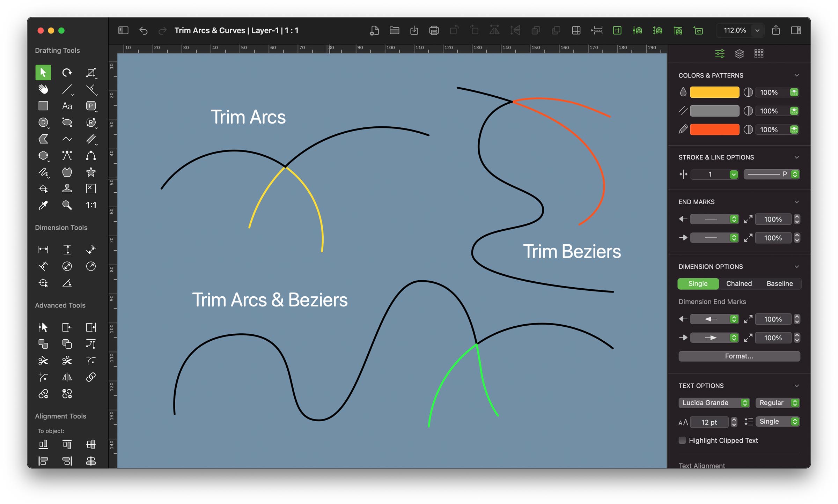Select the Text tool labeled Aa
838x504 pixels.
click(67, 106)
